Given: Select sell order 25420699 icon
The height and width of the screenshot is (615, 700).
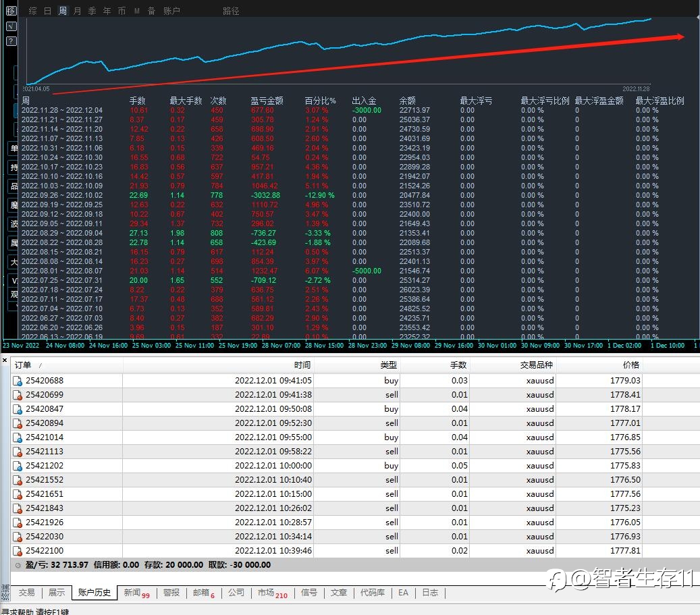Looking at the screenshot, I should pyautogui.click(x=18, y=395).
